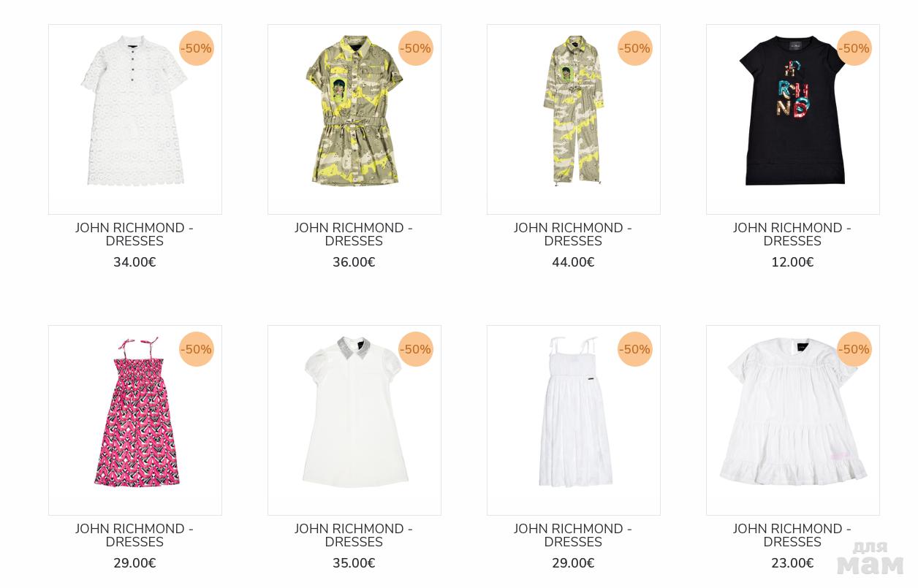
Task: Open John Richmond Dresses title priced 34.00€
Action: 134,234
